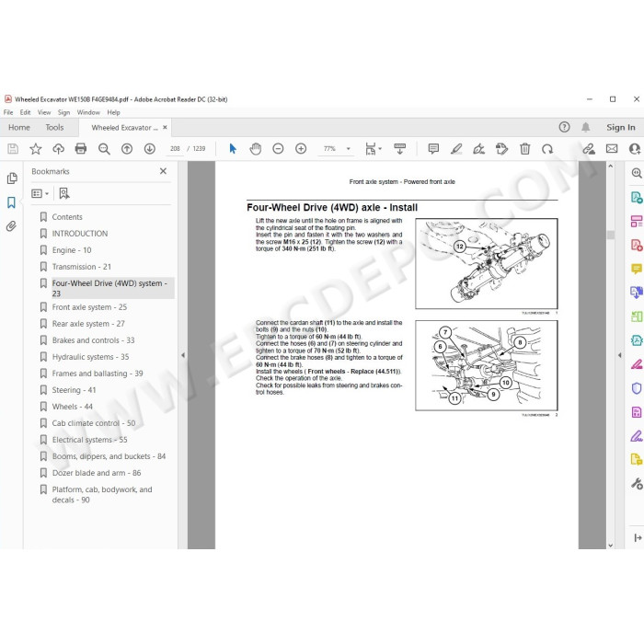The height and width of the screenshot is (644, 644).
Task: Click the stamp tool icon
Action: click(501, 149)
